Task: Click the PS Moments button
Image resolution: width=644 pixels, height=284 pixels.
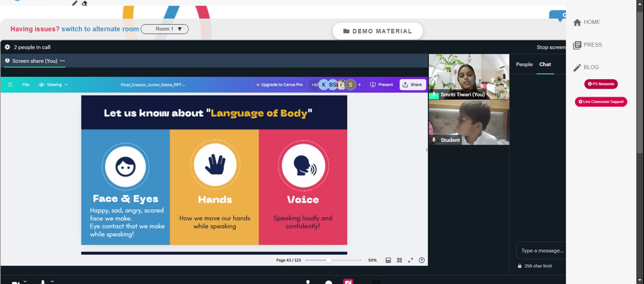Action: click(601, 84)
